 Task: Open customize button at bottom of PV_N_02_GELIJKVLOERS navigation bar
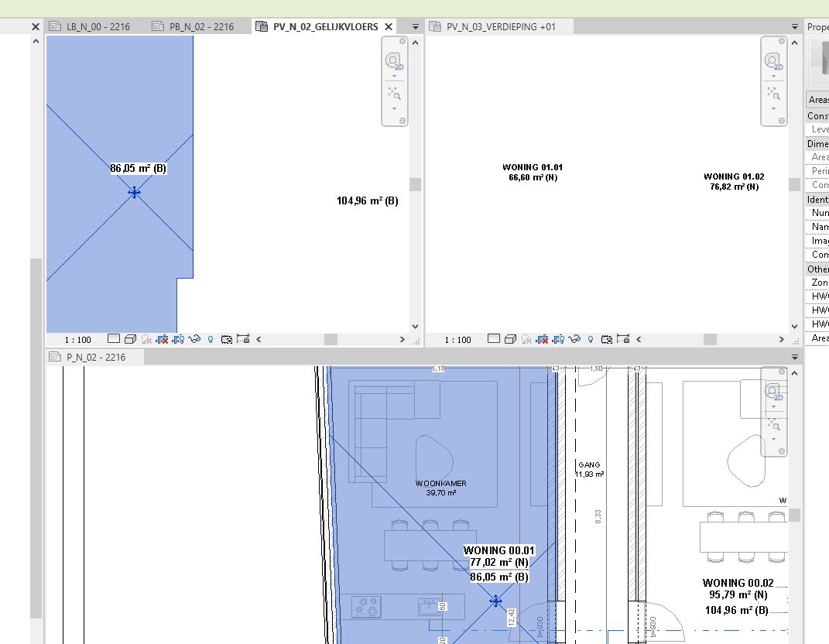[403, 121]
